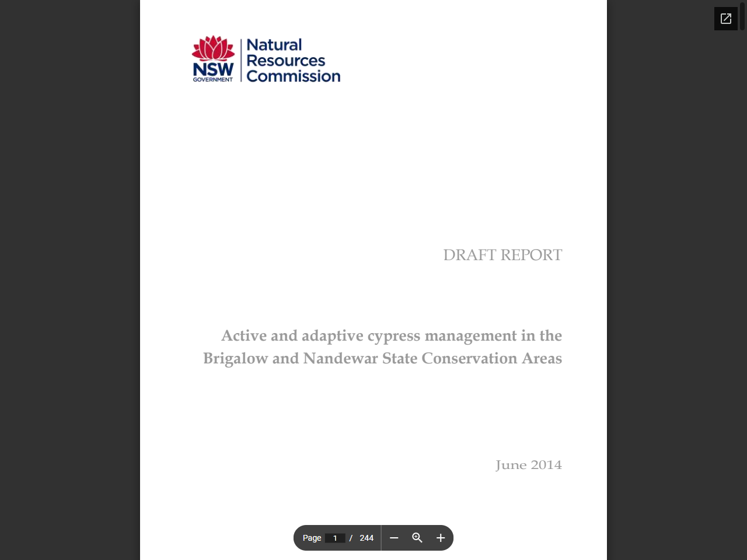Click the minus button to reduce zoom
747x560 pixels.
pyautogui.click(x=395, y=538)
